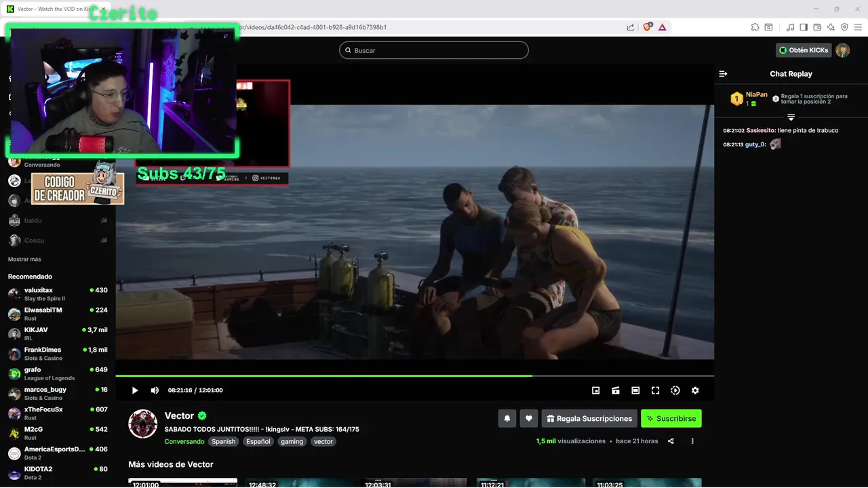Image resolution: width=868 pixels, height=488 pixels.
Task: Play the paused VOD
Action: click(135, 390)
